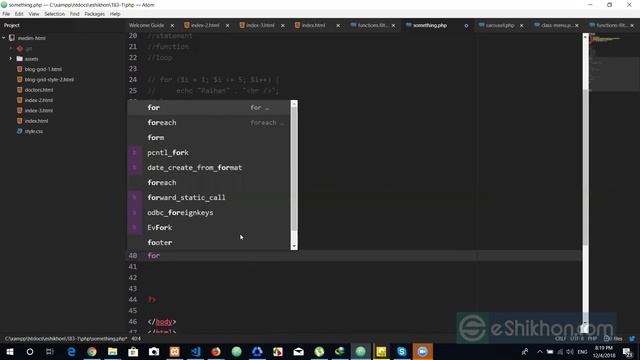This screenshot has width=640, height=360.
Task: Close the index-3.html tab
Action: (282, 25)
